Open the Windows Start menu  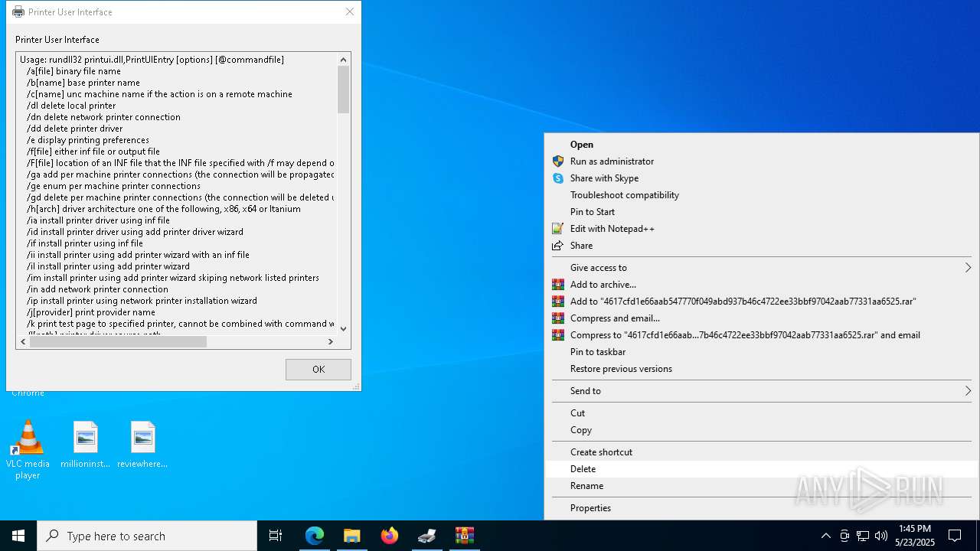18,536
